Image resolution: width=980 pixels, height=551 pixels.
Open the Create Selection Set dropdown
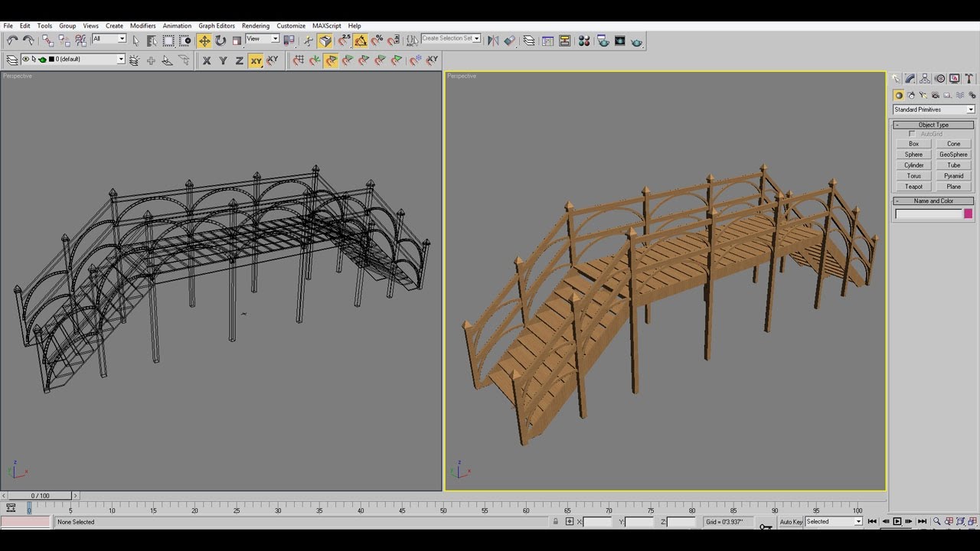[x=450, y=38]
